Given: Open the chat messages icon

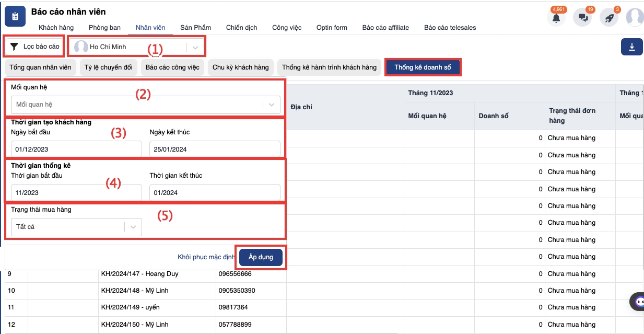Looking at the screenshot, I should [582, 18].
